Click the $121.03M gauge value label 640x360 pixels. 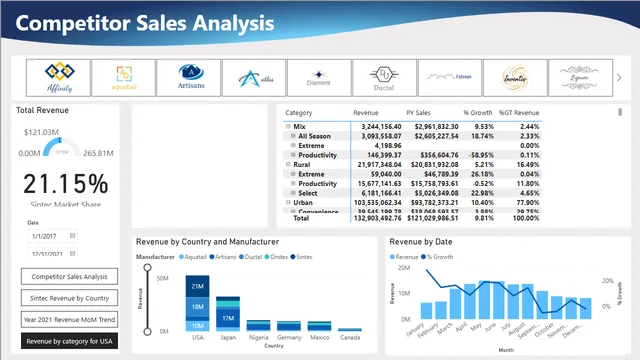(x=41, y=132)
